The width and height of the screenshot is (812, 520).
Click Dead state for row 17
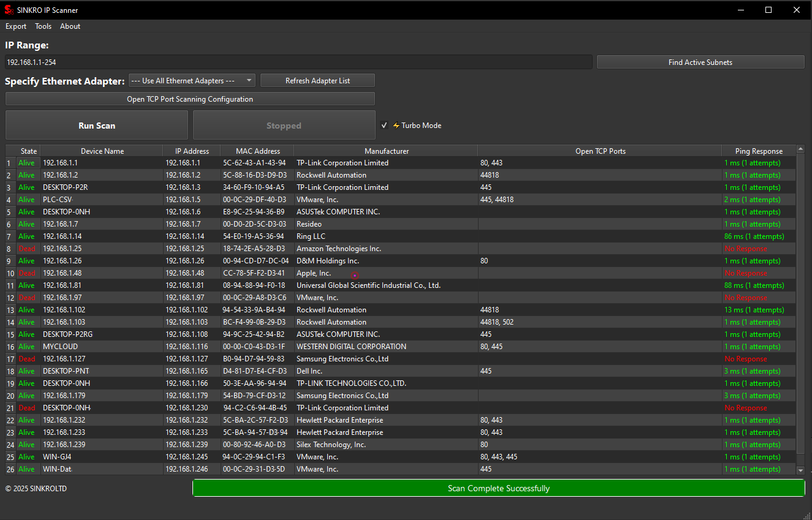[x=27, y=359]
